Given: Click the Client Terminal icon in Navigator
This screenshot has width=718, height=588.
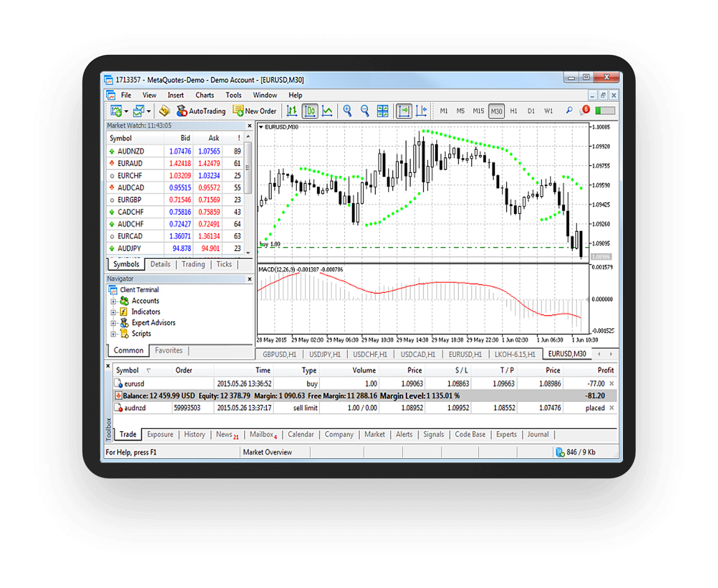Looking at the screenshot, I should 113,290.
